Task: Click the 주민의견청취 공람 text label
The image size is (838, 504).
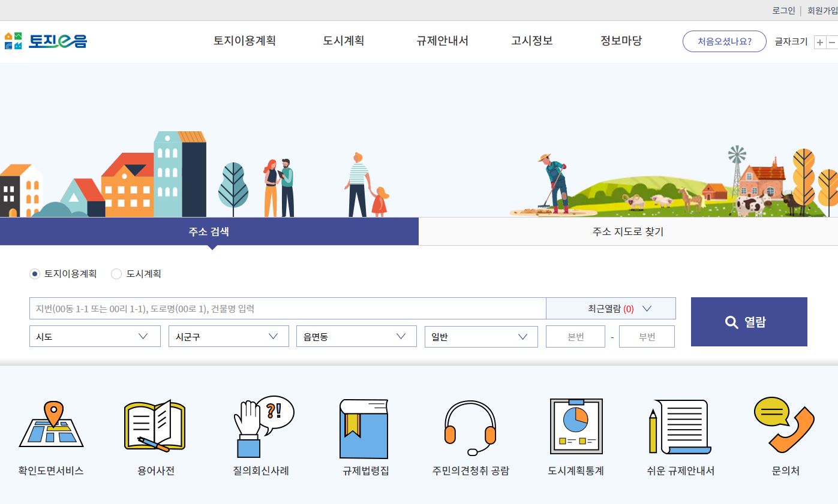Action: (470, 471)
